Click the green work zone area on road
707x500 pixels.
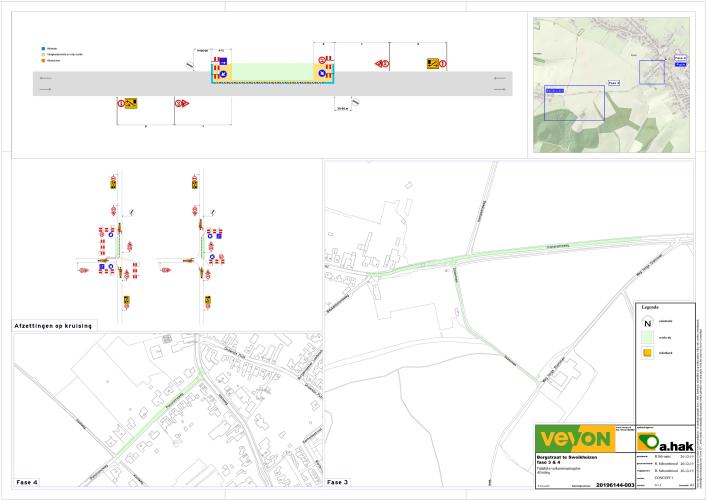tap(273, 73)
